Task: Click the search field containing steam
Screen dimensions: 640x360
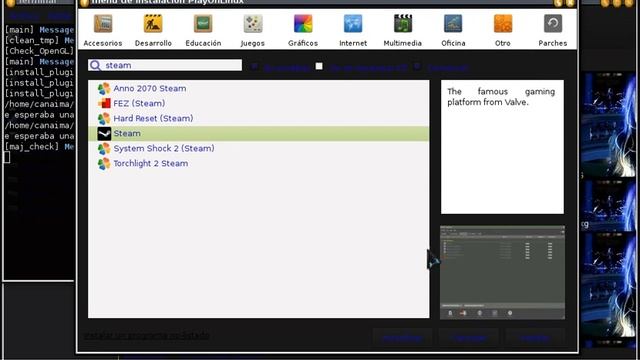Action: point(165,65)
